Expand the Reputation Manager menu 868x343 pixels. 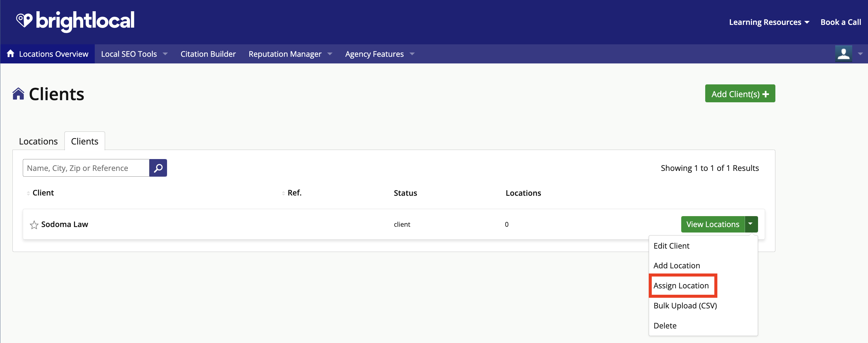click(x=330, y=54)
